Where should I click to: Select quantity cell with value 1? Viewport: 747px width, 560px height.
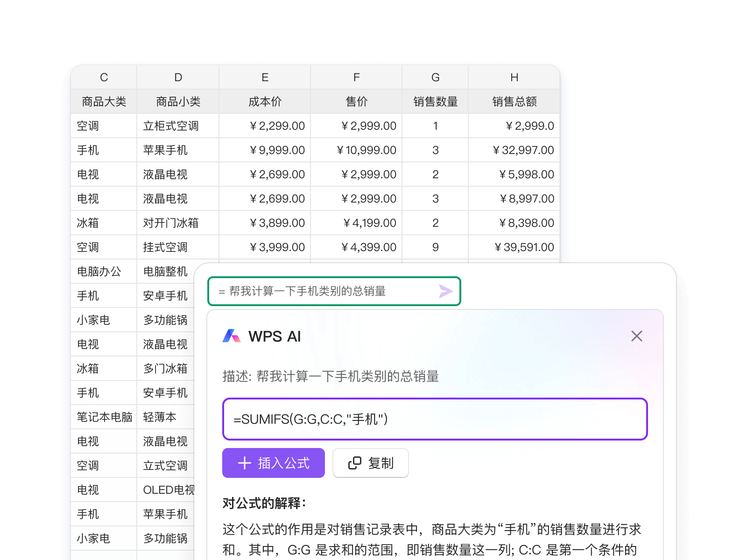click(x=435, y=126)
